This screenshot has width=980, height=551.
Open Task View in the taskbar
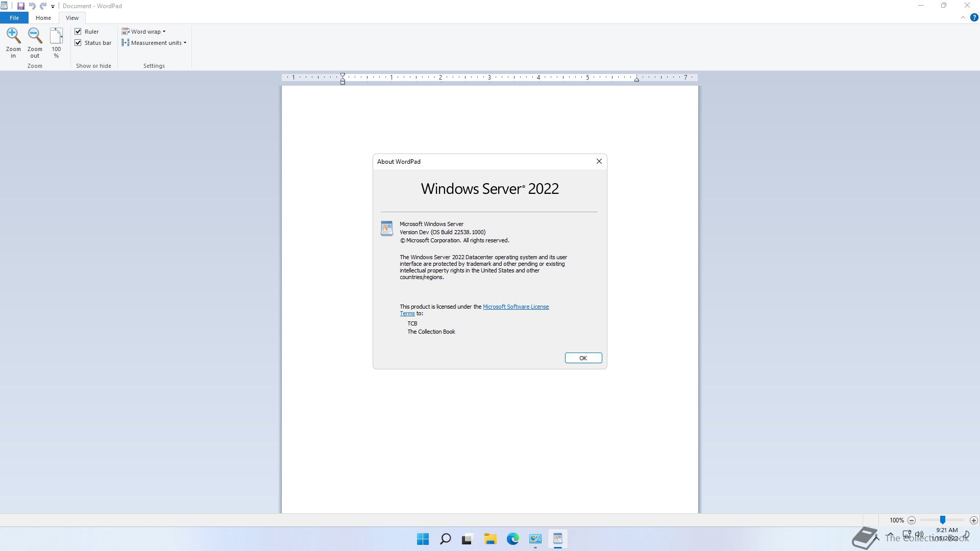point(468,539)
